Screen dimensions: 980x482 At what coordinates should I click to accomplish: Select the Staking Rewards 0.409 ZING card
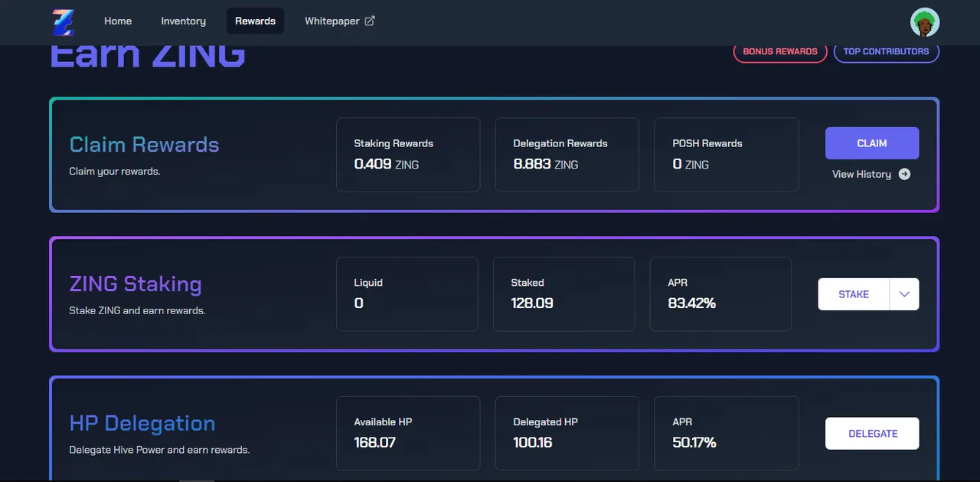[408, 155]
